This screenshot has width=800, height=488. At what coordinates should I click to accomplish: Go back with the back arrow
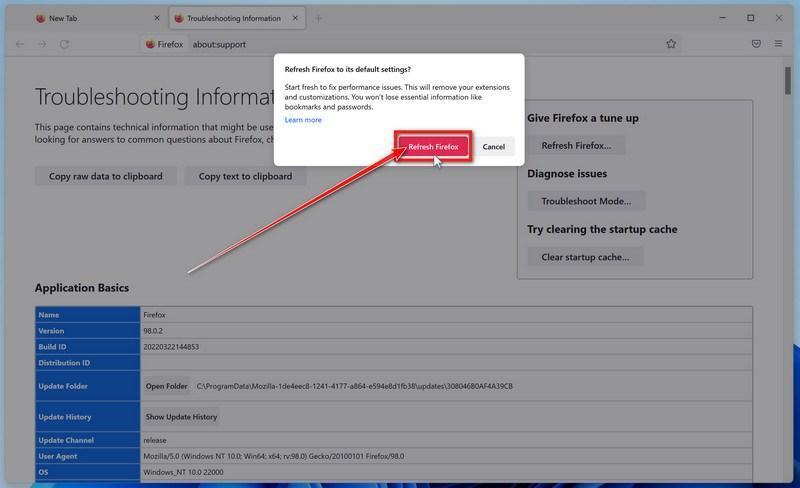20,44
